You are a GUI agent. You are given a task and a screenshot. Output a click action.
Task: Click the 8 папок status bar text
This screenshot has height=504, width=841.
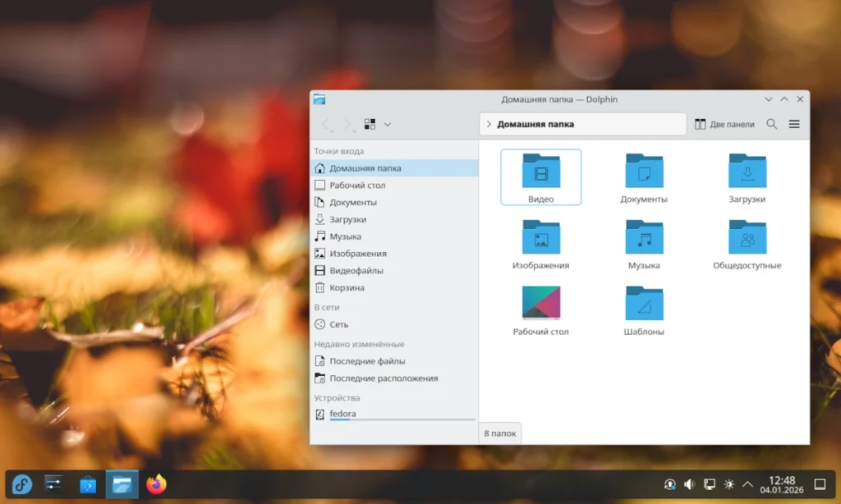[x=500, y=433]
